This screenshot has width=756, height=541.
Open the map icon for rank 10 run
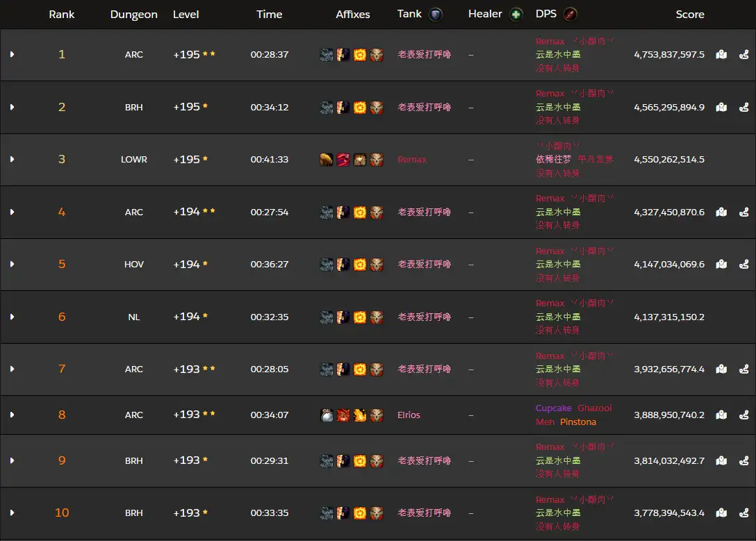[x=721, y=513]
